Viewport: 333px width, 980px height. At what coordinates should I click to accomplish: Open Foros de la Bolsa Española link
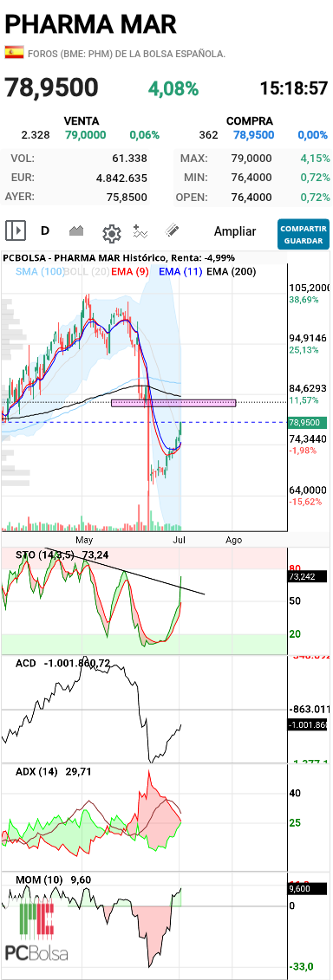127,54
